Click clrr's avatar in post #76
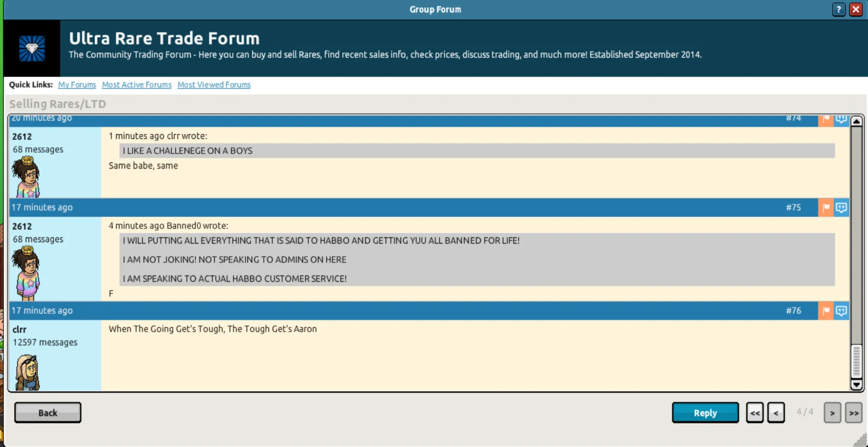 27,372
